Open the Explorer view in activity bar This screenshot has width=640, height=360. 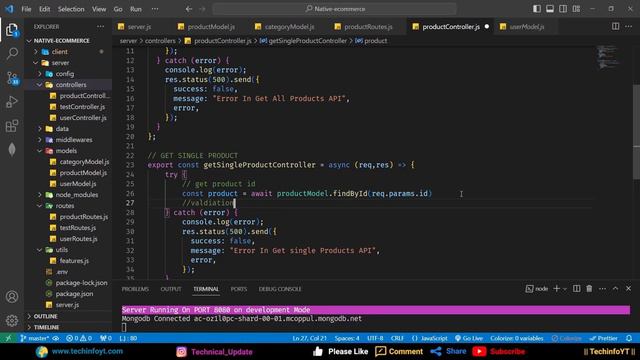coord(12,30)
